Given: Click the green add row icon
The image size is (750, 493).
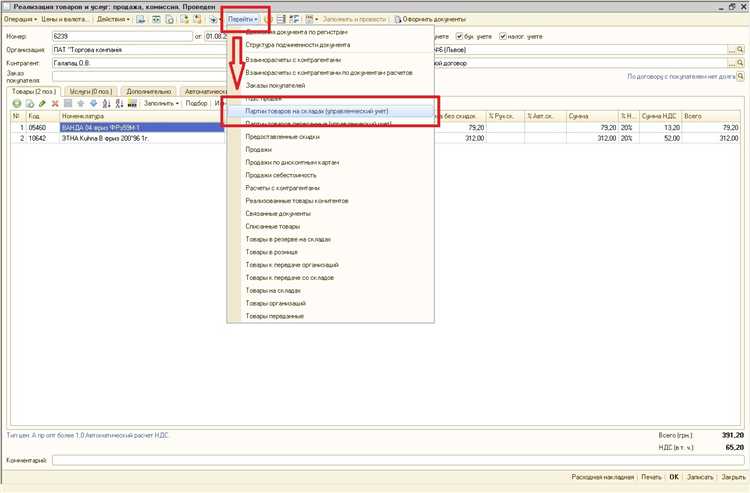Looking at the screenshot, I should coord(16,103).
